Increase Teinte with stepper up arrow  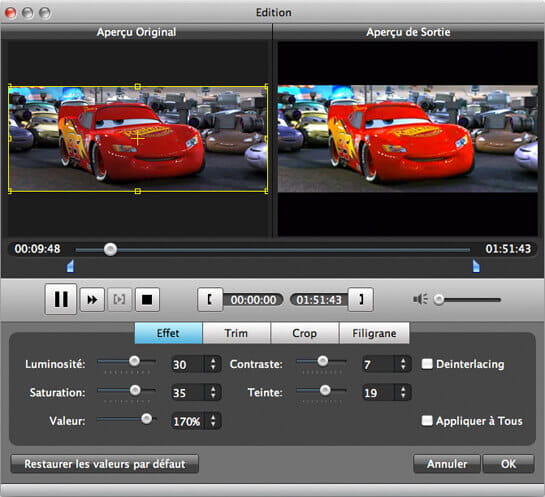(x=403, y=389)
